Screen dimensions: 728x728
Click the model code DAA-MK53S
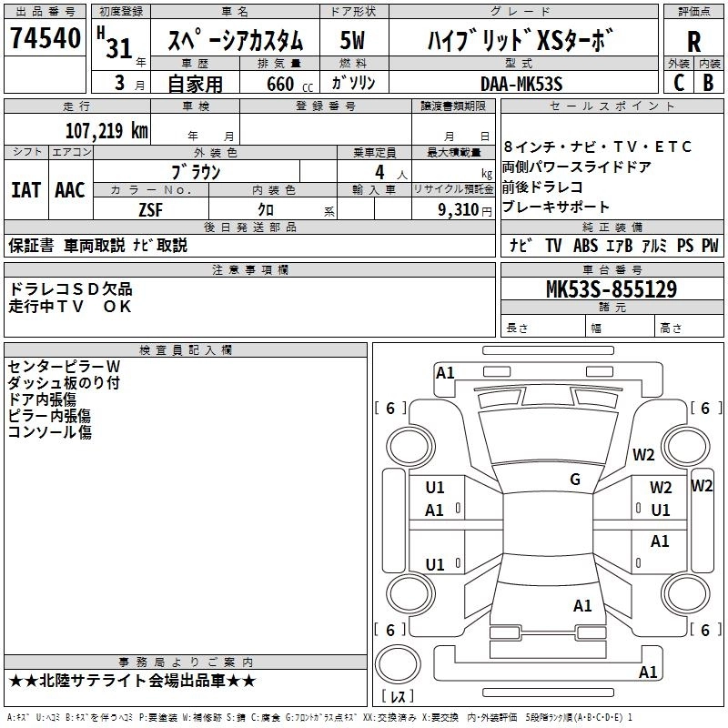tap(521, 84)
